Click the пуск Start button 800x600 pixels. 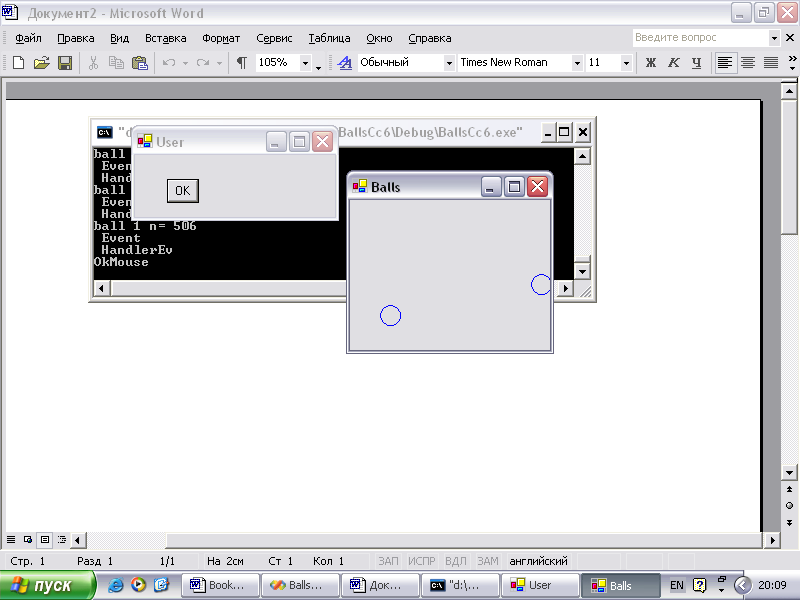pyautogui.click(x=47, y=585)
